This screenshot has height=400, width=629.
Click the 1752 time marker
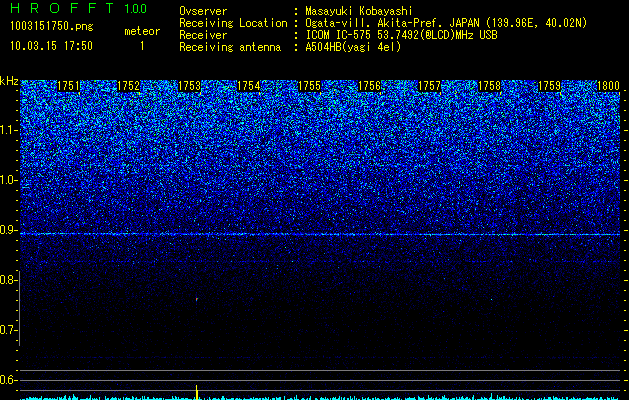[x=129, y=86]
